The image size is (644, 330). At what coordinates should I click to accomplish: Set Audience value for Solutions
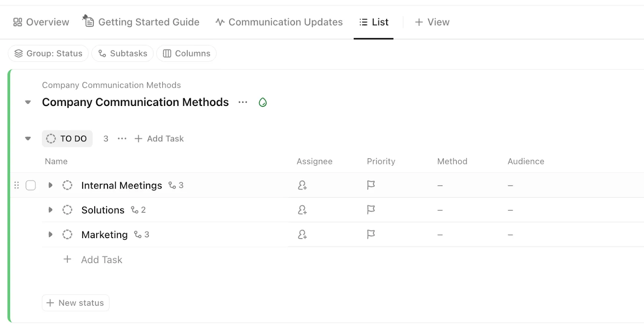(510, 210)
